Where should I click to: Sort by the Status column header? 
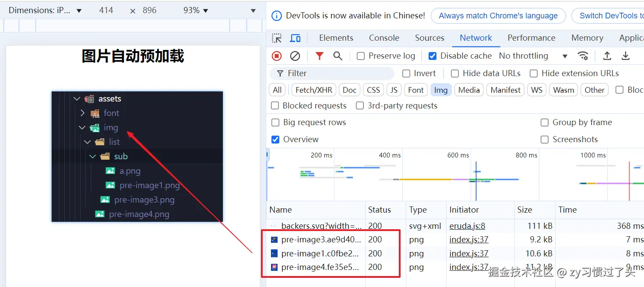[386, 210]
